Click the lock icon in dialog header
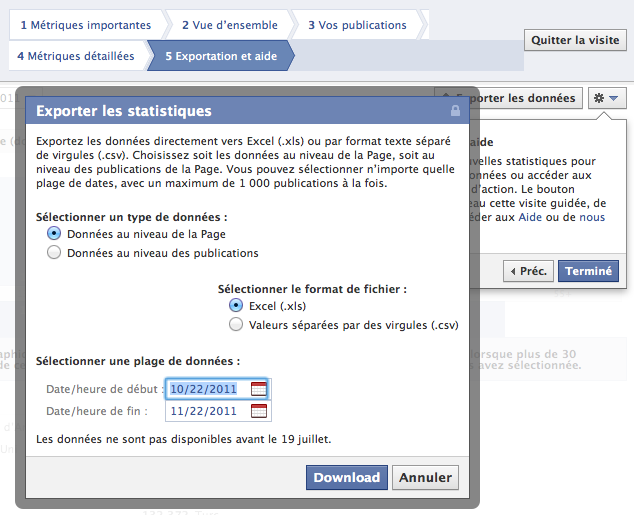The image size is (634, 515). (455, 110)
